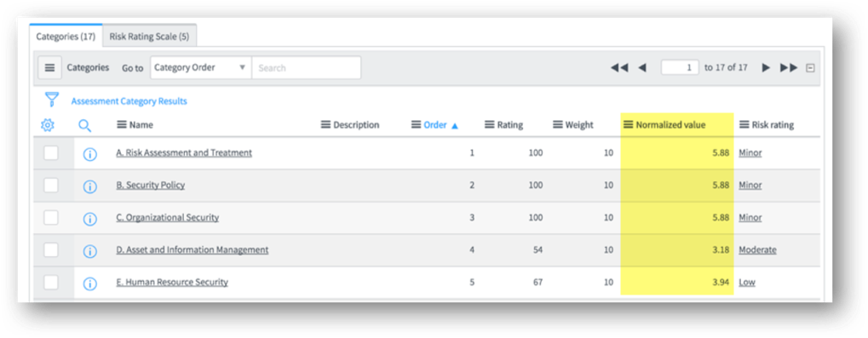The height and width of the screenshot is (338, 868).
Task: Click the Assessment Category Results breadcrumb
Action: (x=129, y=101)
